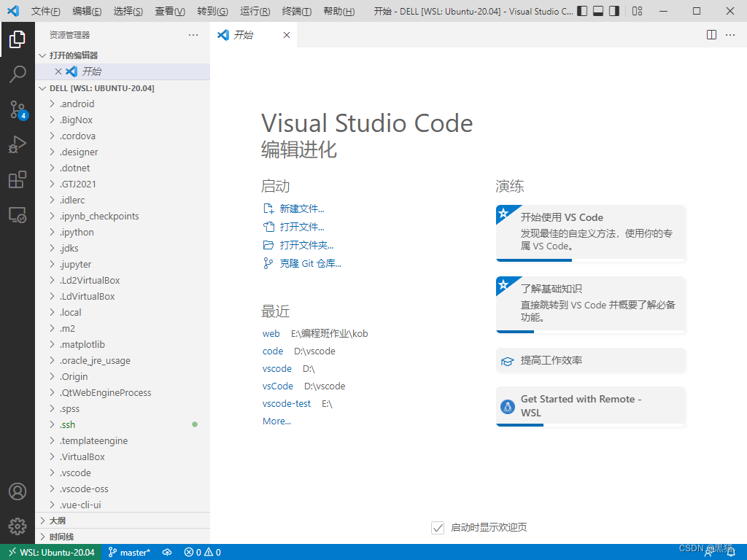Collapse the DELL [WSL: UBUNTU-20.04] section
The width and height of the screenshot is (747, 560).
123,88
